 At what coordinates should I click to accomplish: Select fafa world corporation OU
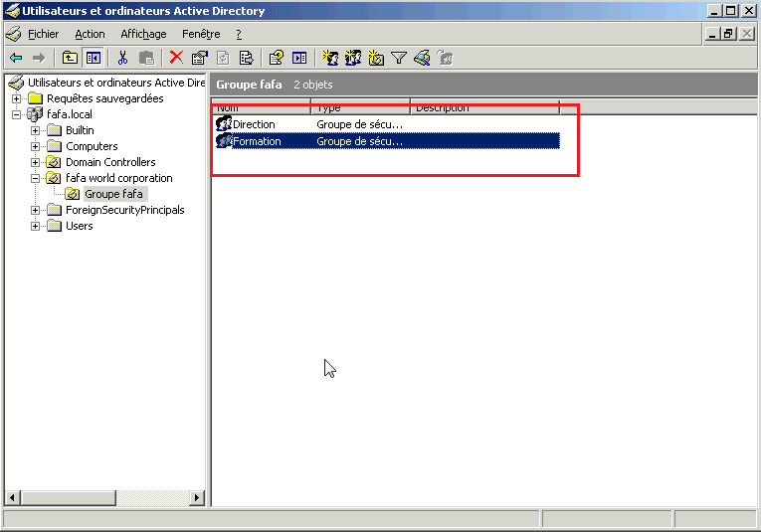click(x=119, y=178)
